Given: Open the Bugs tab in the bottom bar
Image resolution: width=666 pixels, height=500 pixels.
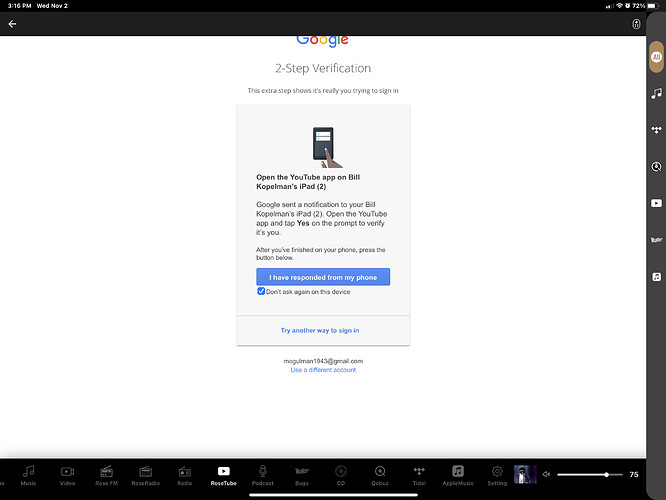Looking at the screenshot, I should (302, 475).
